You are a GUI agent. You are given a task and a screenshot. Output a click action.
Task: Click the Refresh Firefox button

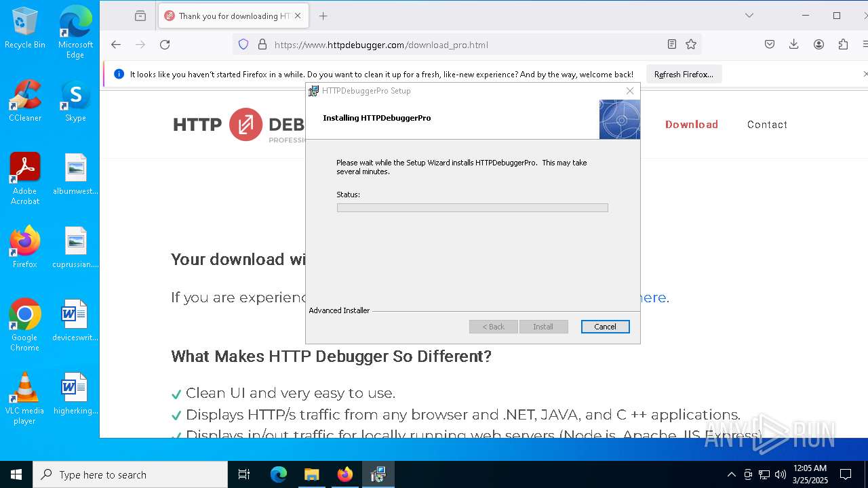[684, 75]
